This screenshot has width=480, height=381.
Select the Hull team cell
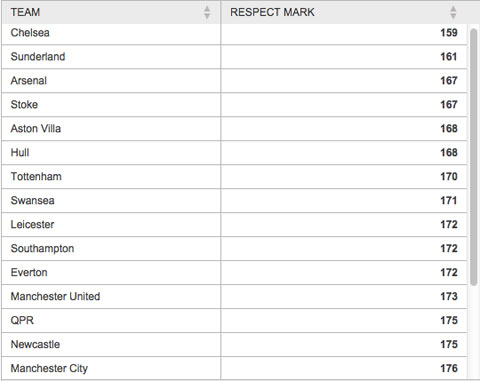111,153
